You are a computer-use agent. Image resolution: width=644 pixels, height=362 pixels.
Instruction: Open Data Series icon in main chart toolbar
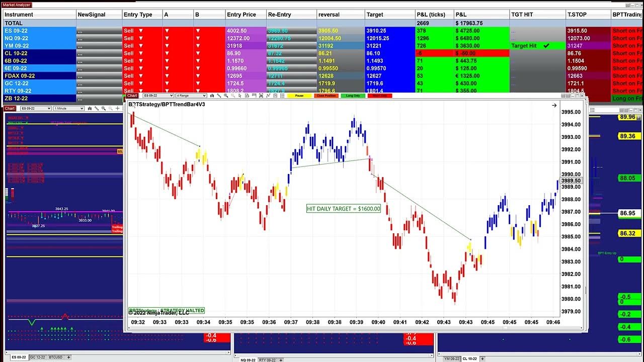tap(247, 96)
